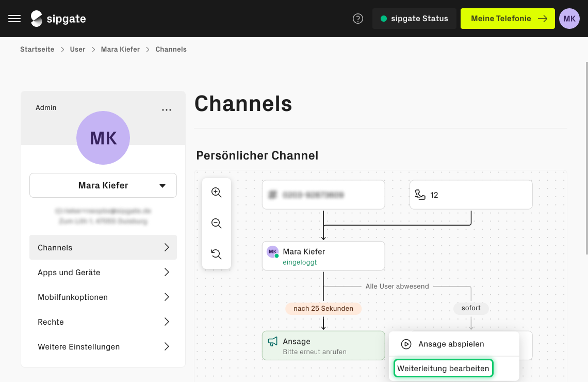
Task: Open the three-dot options in Admin card
Action: [x=167, y=110]
